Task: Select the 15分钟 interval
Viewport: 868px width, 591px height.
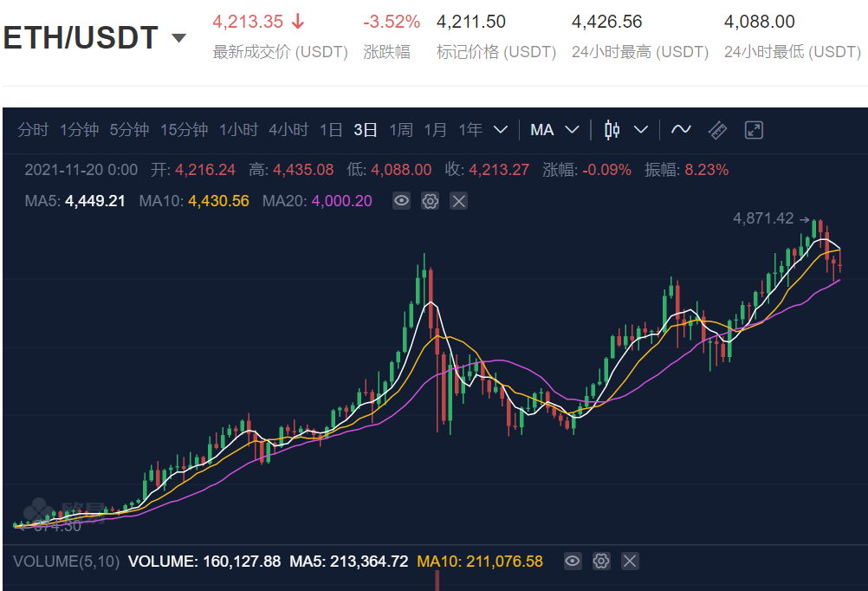Action: (185, 130)
